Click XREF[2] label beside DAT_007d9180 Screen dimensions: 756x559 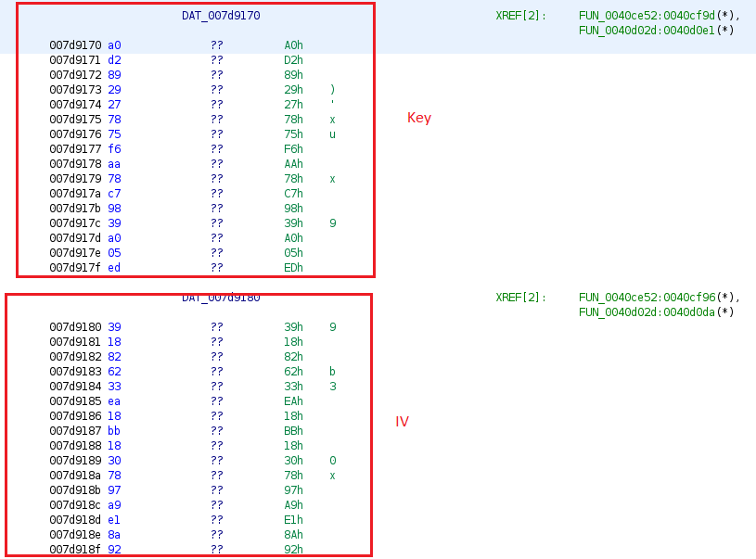[x=520, y=298]
